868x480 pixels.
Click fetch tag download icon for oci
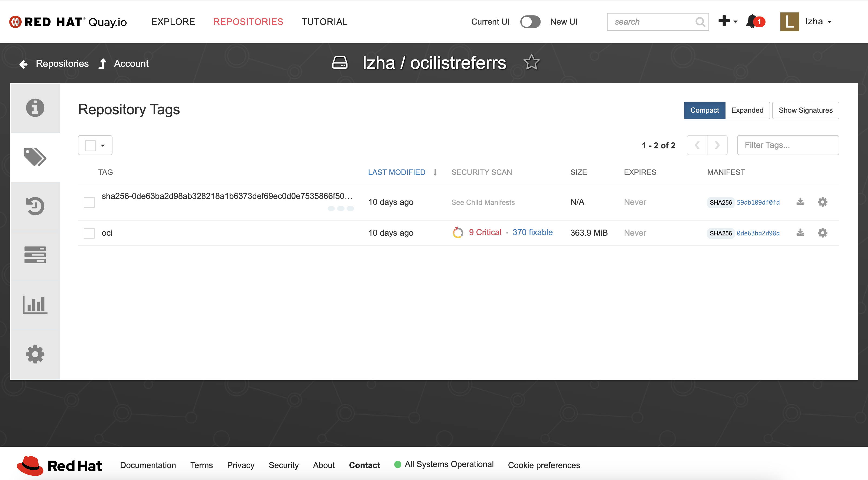tap(800, 233)
